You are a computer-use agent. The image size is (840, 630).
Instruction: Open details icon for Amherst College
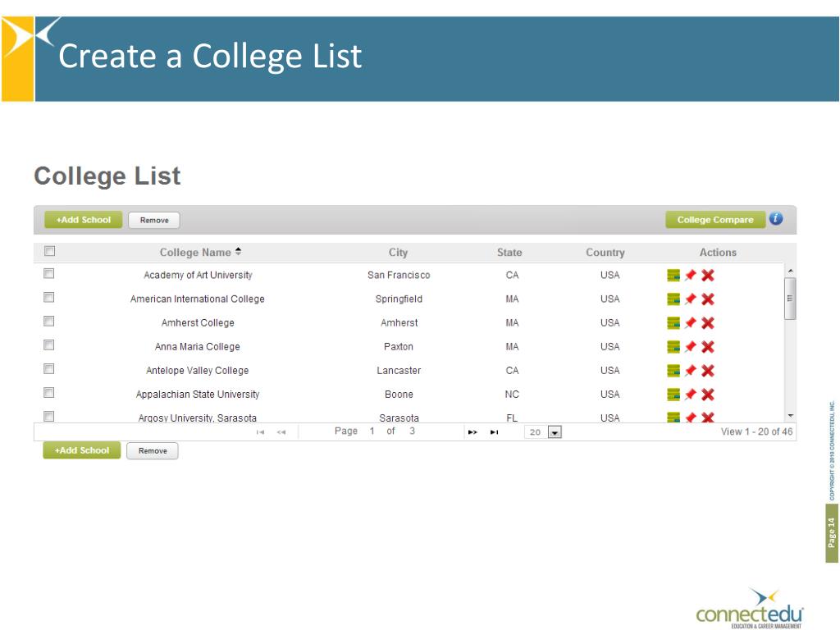673,323
